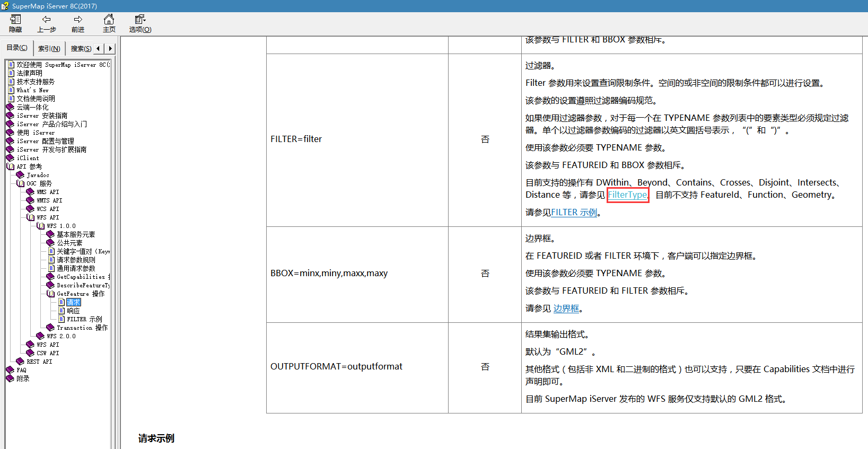Viewport: 868px width, 449px height.
Task: Switch to the 索引(N) index tab
Action: [49, 49]
